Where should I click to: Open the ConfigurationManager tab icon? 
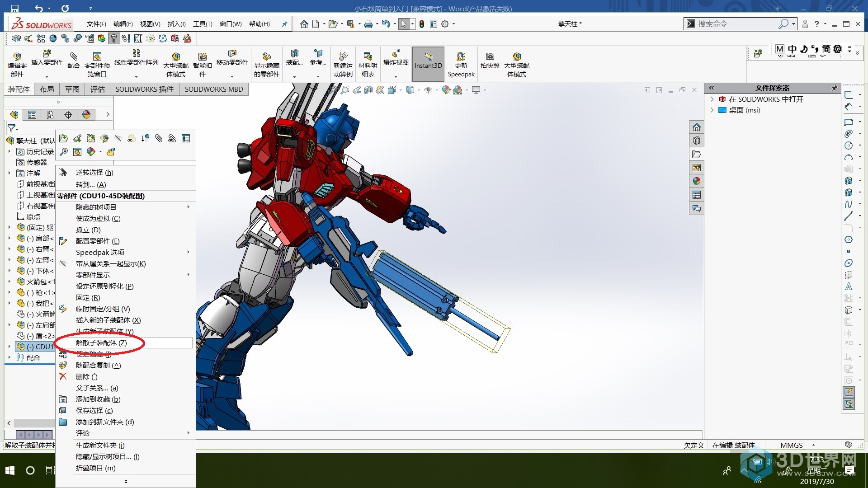pyautogui.click(x=50, y=115)
